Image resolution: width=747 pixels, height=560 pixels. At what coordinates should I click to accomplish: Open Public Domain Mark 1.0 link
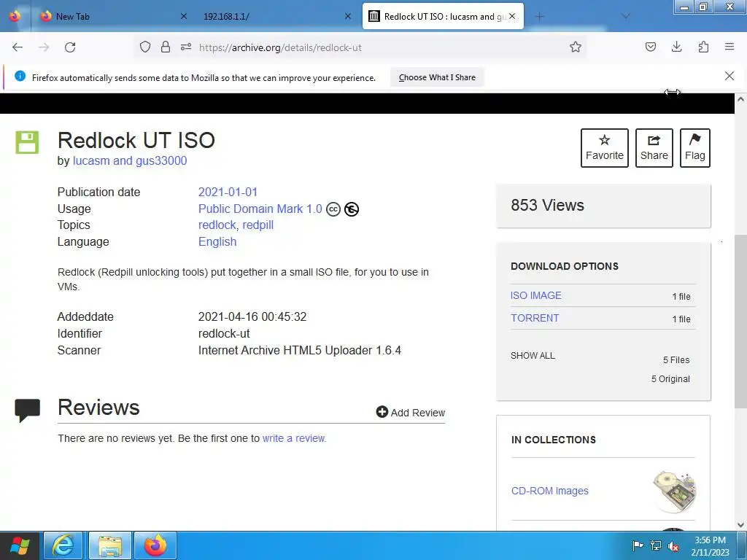click(x=260, y=209)
